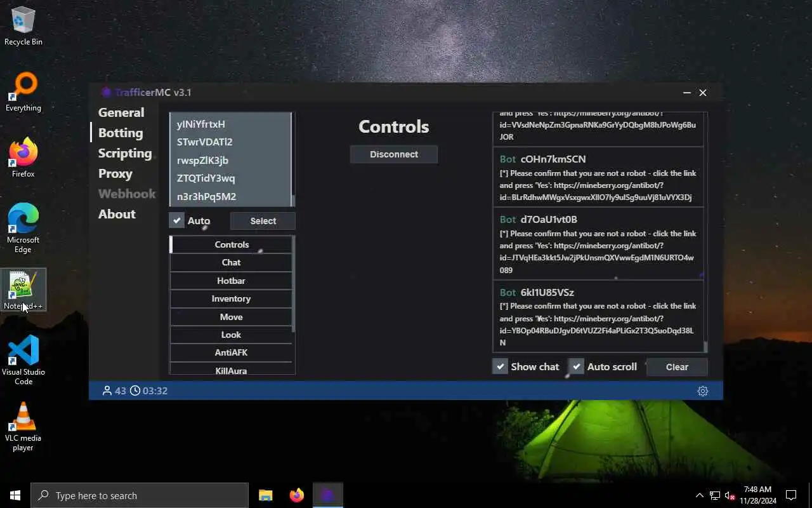
Task: Open VLC media player desktop shortcut
Action: click(x=23, y=427)
